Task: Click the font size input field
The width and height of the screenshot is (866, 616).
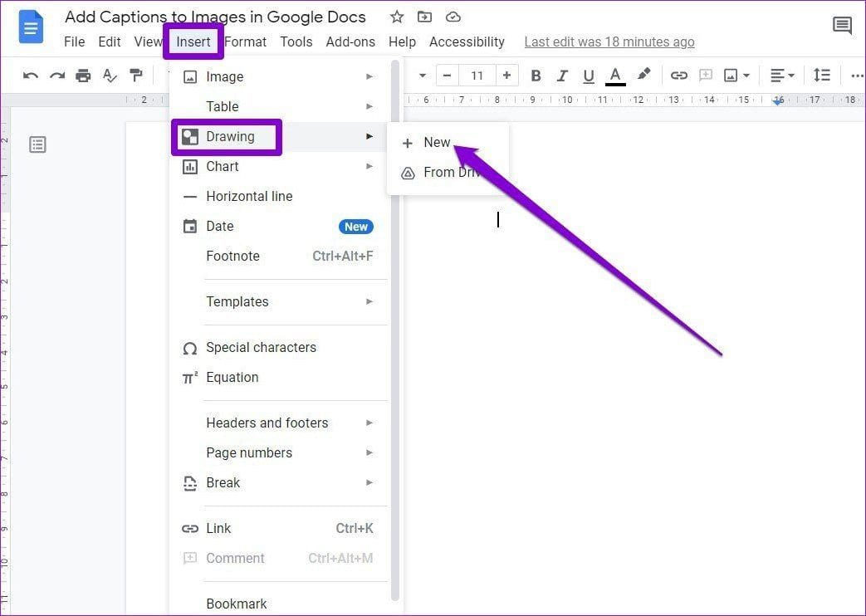Action: coord(477,75)
